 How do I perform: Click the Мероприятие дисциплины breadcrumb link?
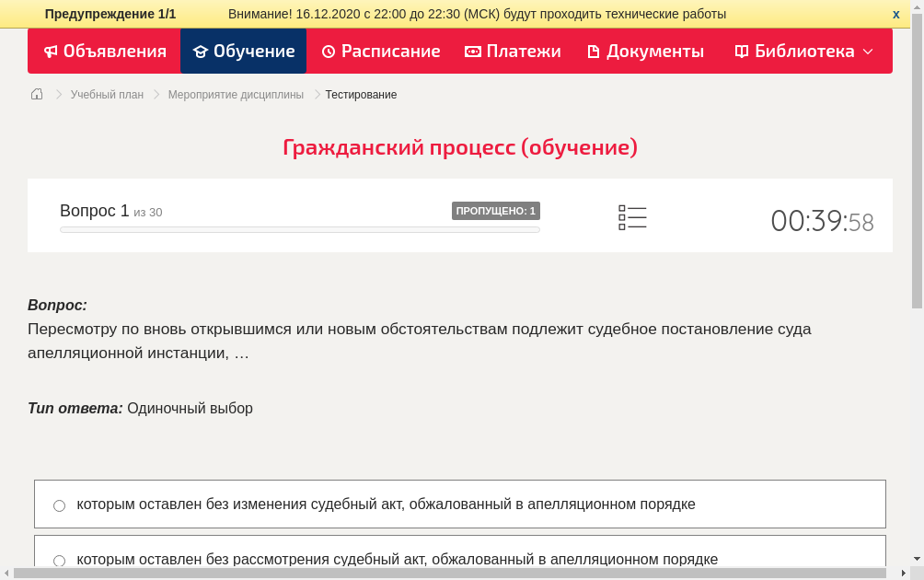click(x=235, y=94)
